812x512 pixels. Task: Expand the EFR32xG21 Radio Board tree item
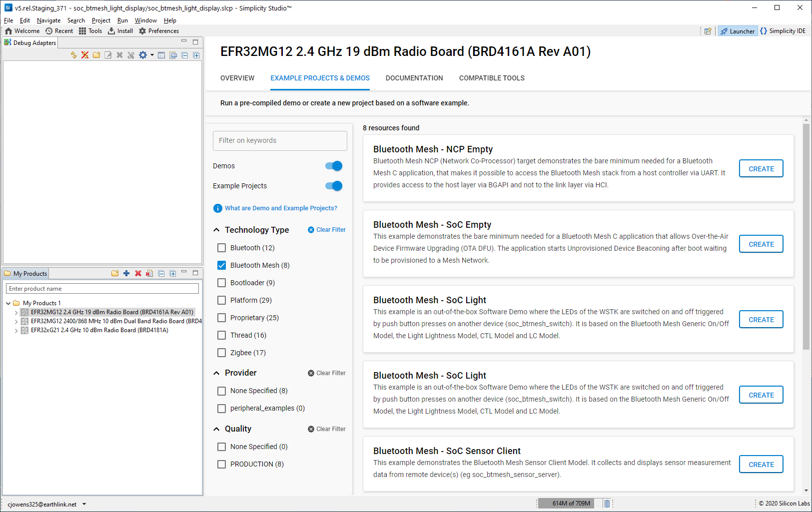click(16, 330)
